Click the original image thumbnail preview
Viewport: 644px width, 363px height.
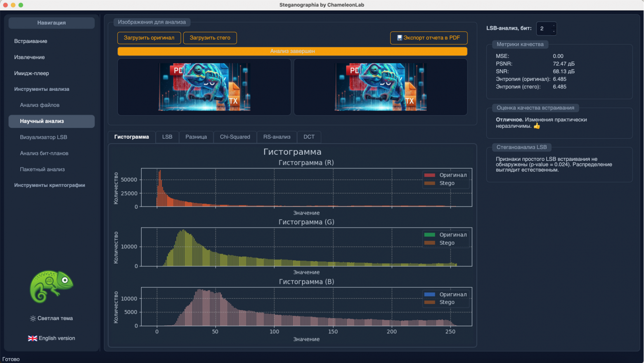click(x=204, y=87)
